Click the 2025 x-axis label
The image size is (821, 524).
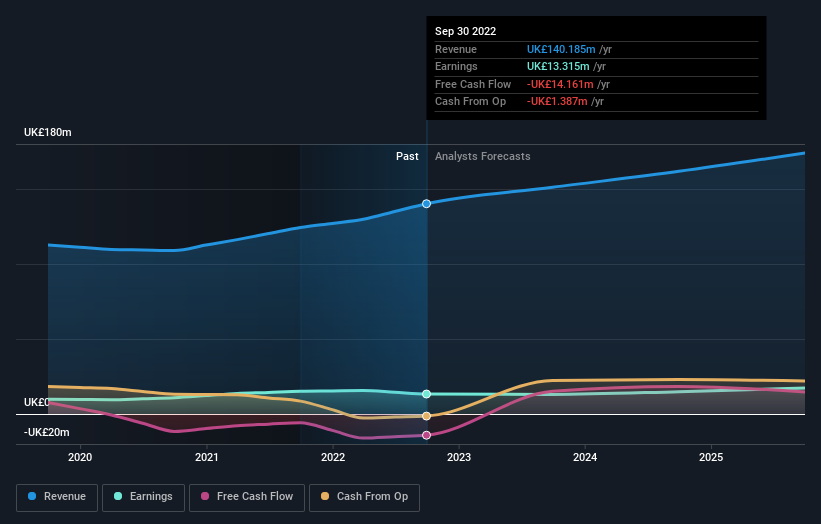point(711,458)
